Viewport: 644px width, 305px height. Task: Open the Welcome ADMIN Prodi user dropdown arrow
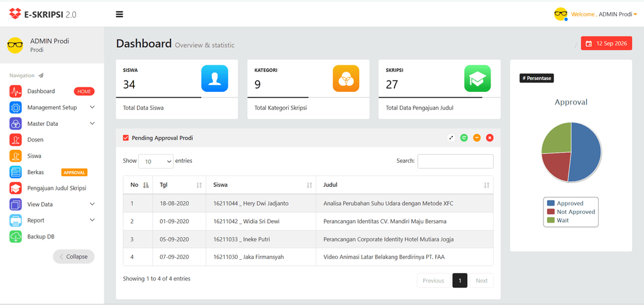(x=635, y=14)
